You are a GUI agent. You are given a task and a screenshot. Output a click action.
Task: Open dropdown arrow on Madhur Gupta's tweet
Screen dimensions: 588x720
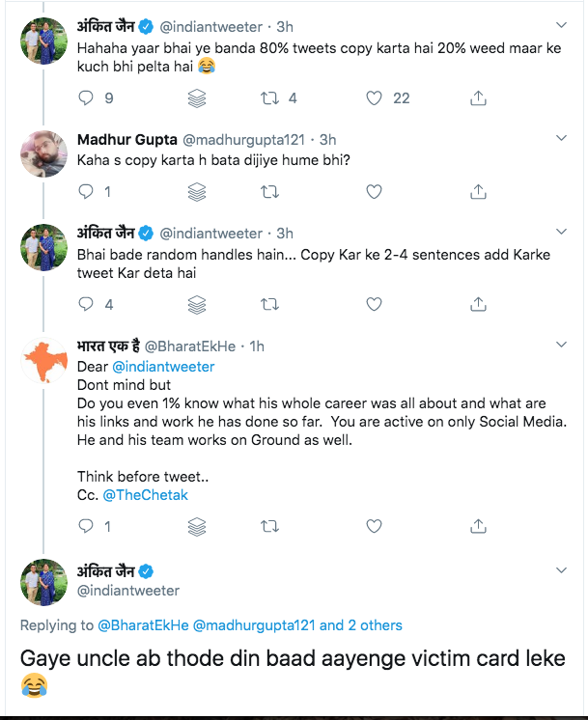(x=563, y=139)
